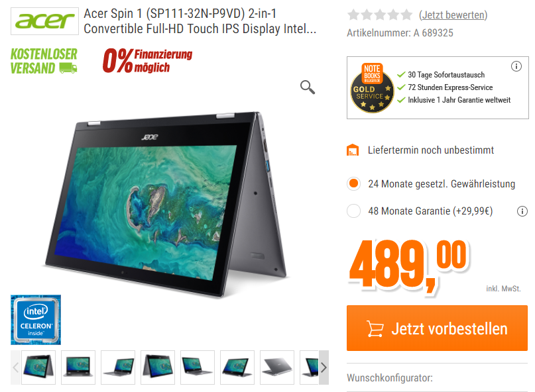
Task: Select first laptop thumbnail in tent mode
Action: click(x=38, y=367)
